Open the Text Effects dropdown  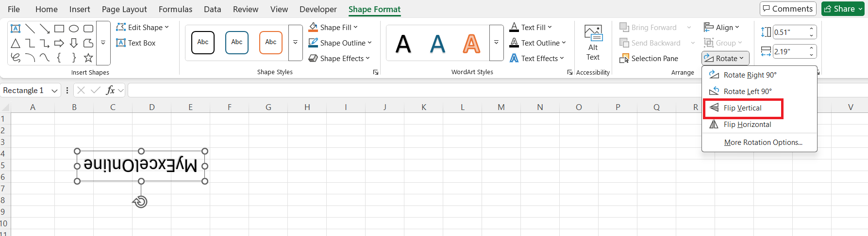536,59
